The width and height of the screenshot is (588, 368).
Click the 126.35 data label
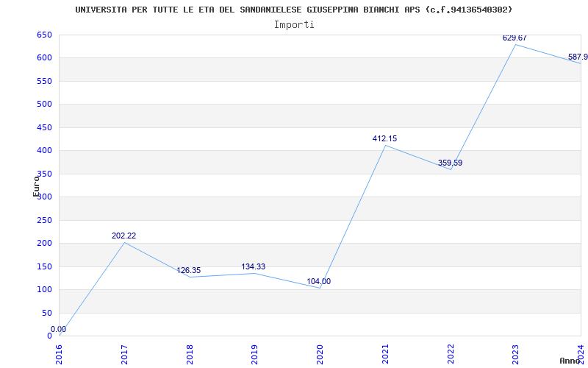(x=189, y=270)
